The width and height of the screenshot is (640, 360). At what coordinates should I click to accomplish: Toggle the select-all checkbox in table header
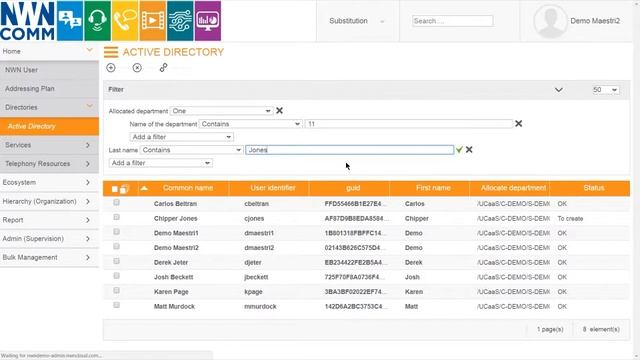tap(115, 189)
